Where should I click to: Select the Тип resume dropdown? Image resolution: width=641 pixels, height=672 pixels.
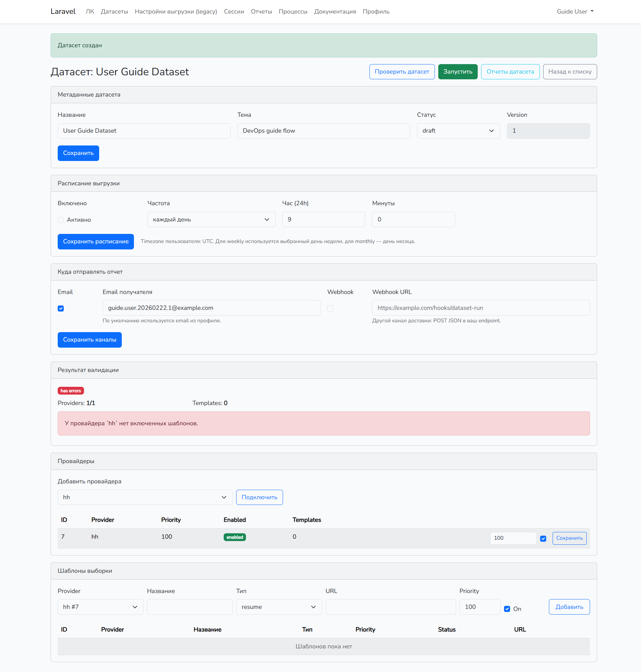click(x=278, y=607)
